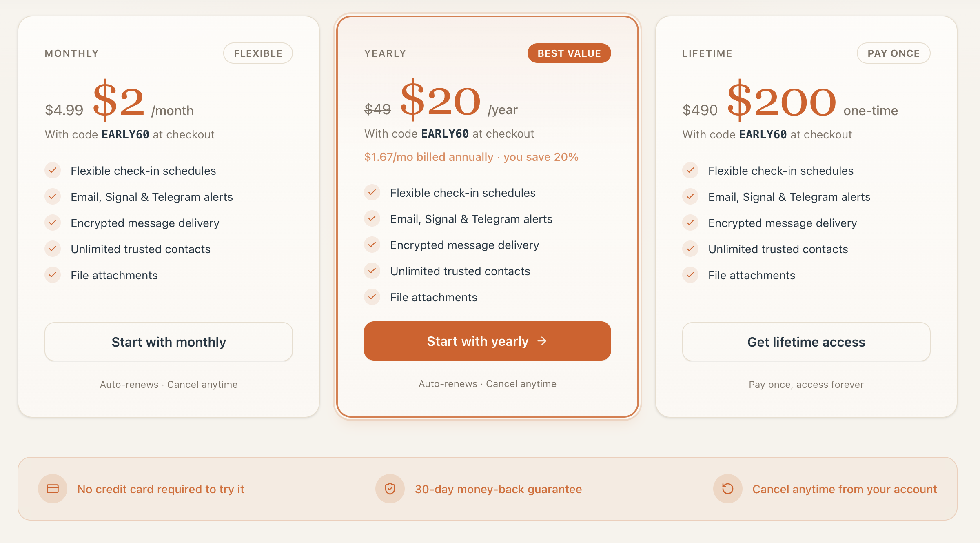Click checkmark beside Monthly Email, Signal & Telegram alerts
The width and height of the screenshot is (980, 543).
(53, 196)
